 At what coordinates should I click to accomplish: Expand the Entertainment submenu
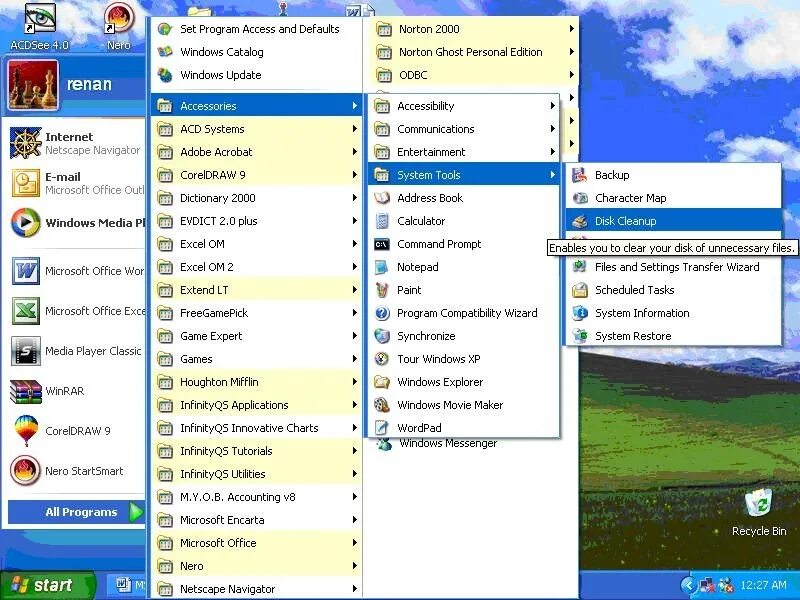pyautogui.click(x=463, y=152)
